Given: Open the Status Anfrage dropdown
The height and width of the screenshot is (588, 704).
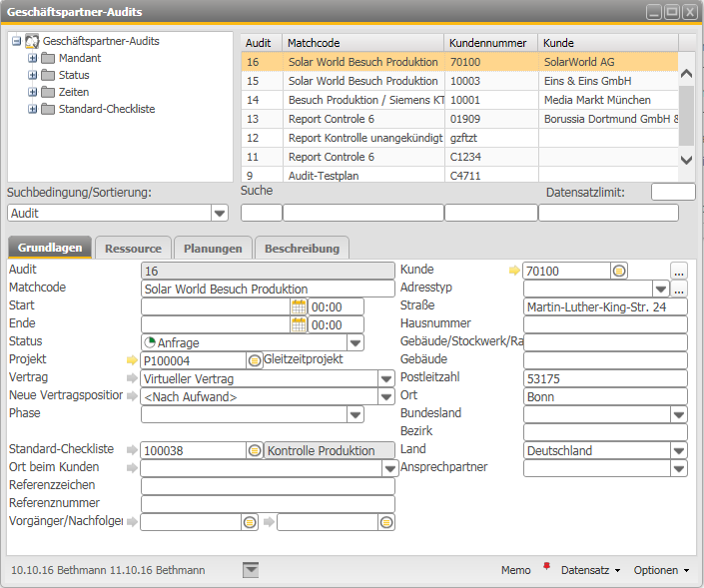Looking at the screenshot, I should [355, 343].
